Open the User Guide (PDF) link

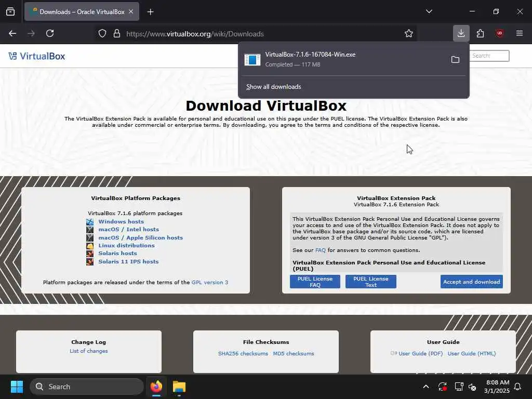pyautogui.click(x=420, y=353)
